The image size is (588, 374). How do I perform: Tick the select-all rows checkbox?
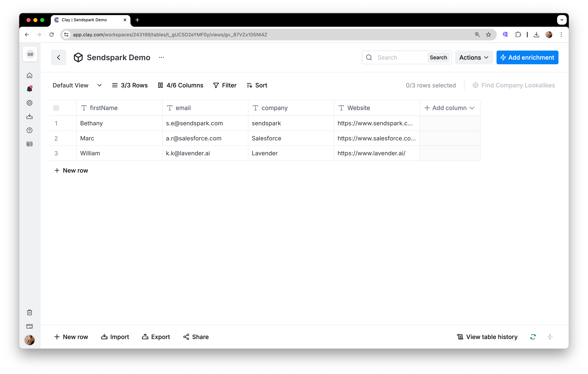pos(56,108)
